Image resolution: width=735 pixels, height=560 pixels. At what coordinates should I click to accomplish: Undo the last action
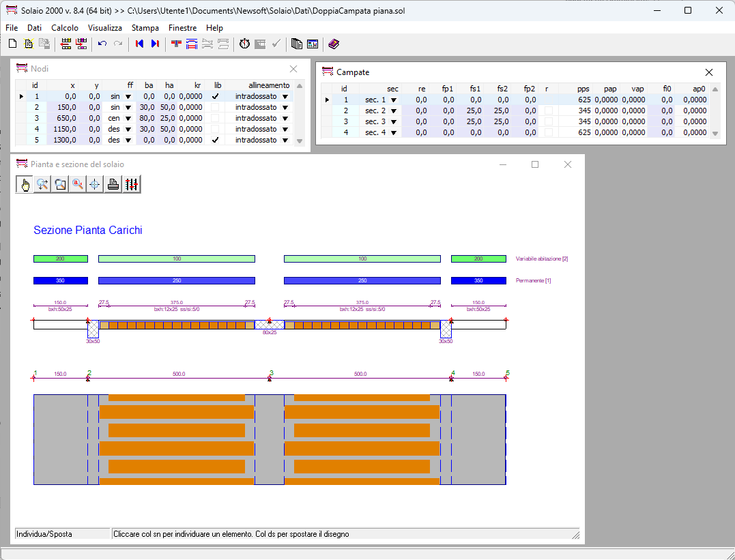click(x=102, y=44)
